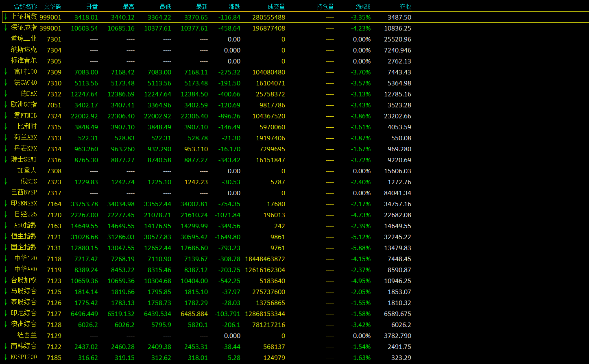The image size is (589, 364).
Task: Click the down arrow beside 富时100
Action: (x=6, y=72)
